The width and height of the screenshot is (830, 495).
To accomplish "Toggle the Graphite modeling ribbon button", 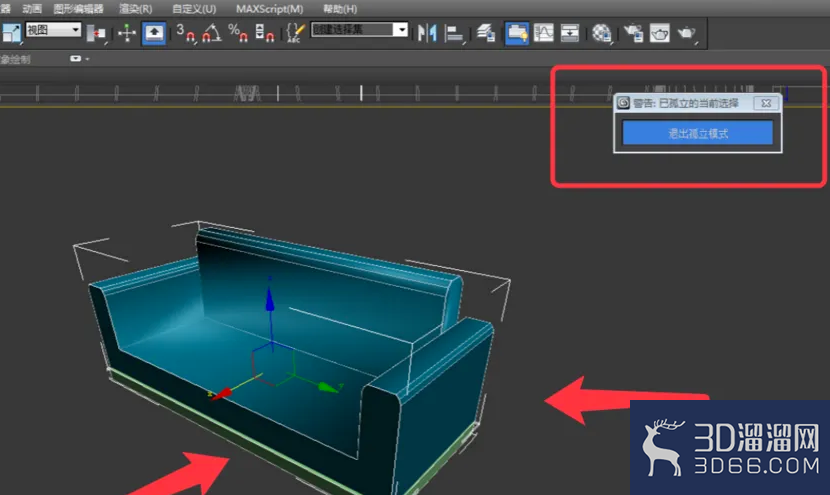I will coord(517,33).
